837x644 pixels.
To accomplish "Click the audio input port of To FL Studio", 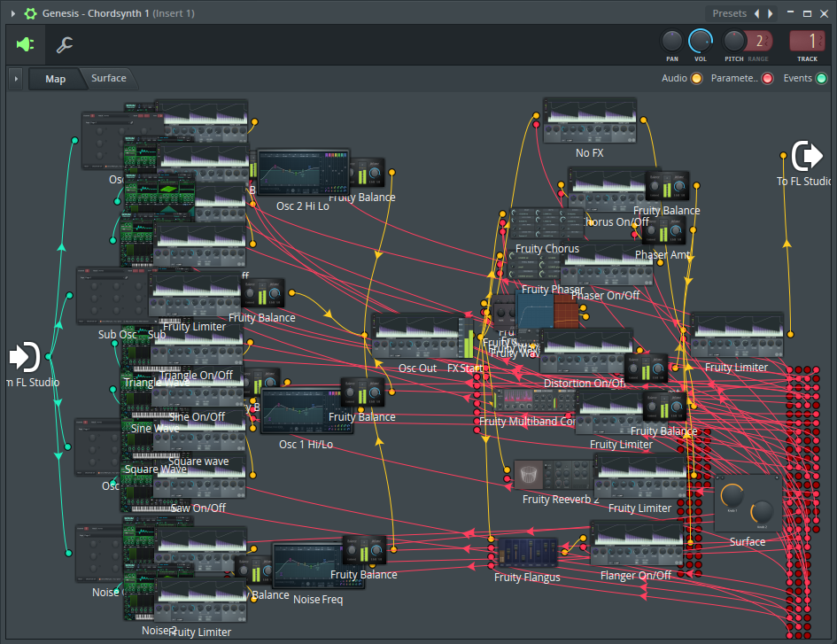I will pos(783,156).
